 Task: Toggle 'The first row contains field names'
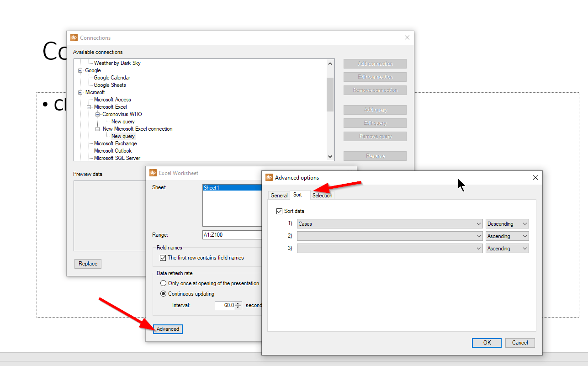pos(163,258)
